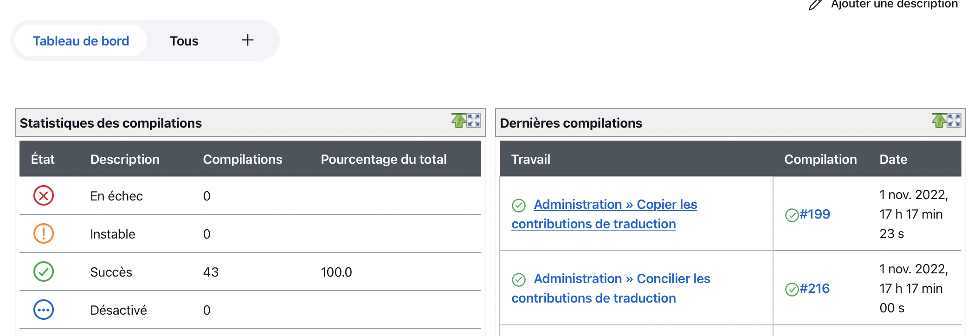Click Ajouter une description link
The width and height of the screenshot is (980, 336).
(x=894, y=5)
